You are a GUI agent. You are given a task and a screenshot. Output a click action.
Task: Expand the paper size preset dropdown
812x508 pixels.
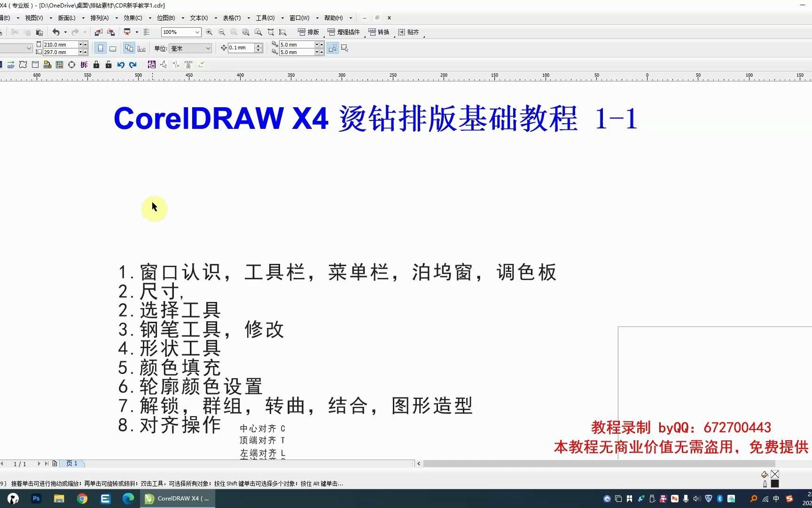tap(30, 48)
